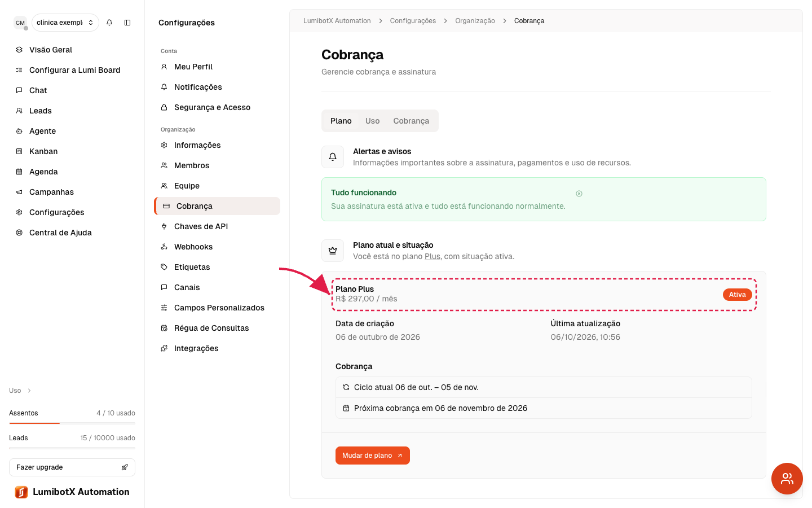
Task: Click the Campanhas megaphone icon
Action: [19, 192]
